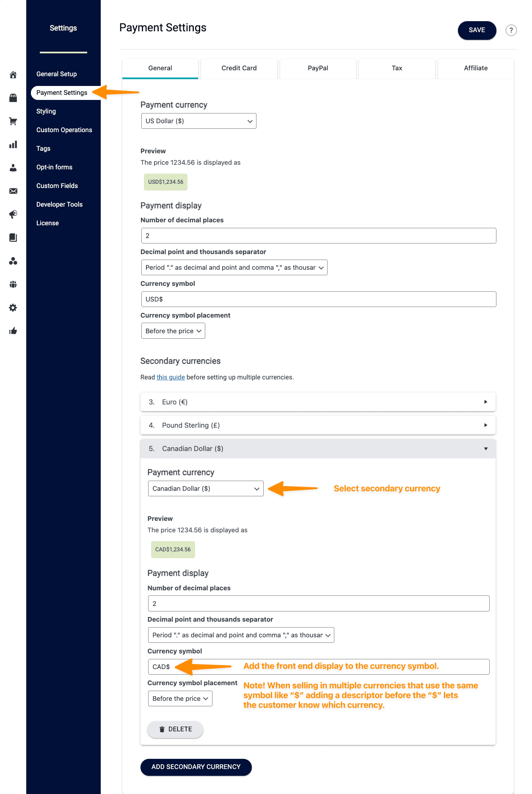
Task: Open the primary US Dollar currency dropdown
Action: (198, 121)
